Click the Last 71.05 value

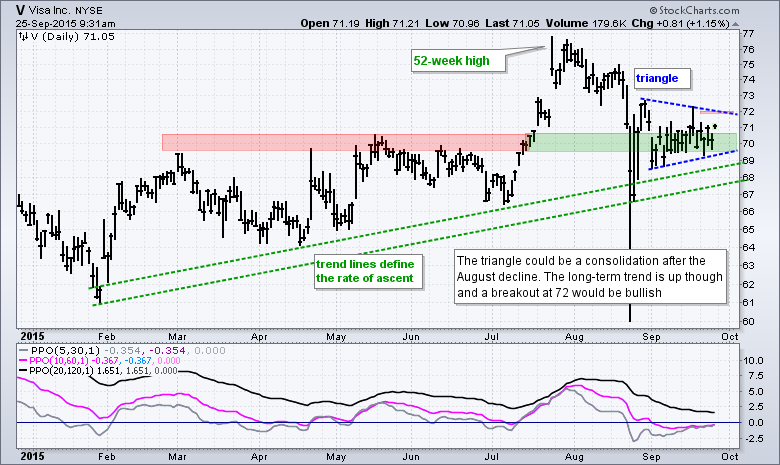[511, 23]
